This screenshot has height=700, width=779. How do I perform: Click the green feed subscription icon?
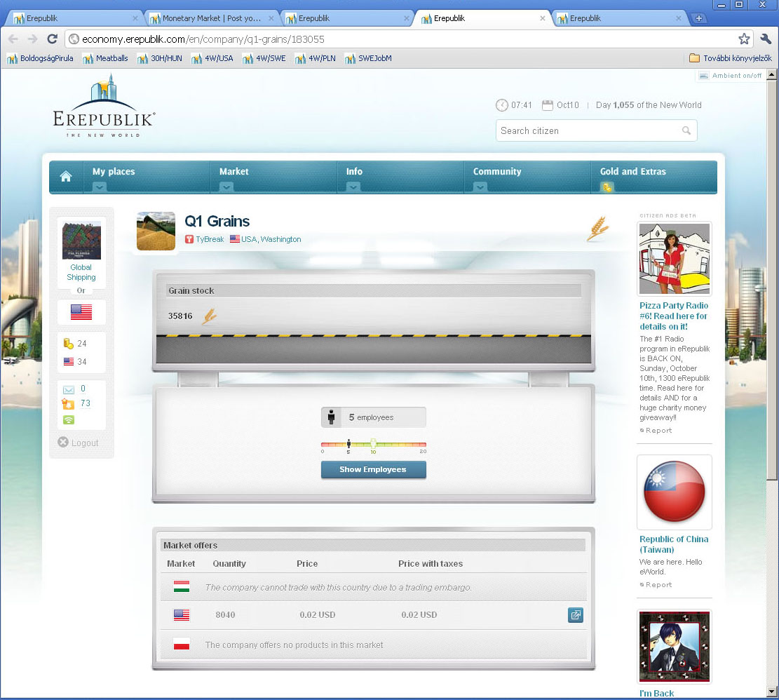point(69,419)
